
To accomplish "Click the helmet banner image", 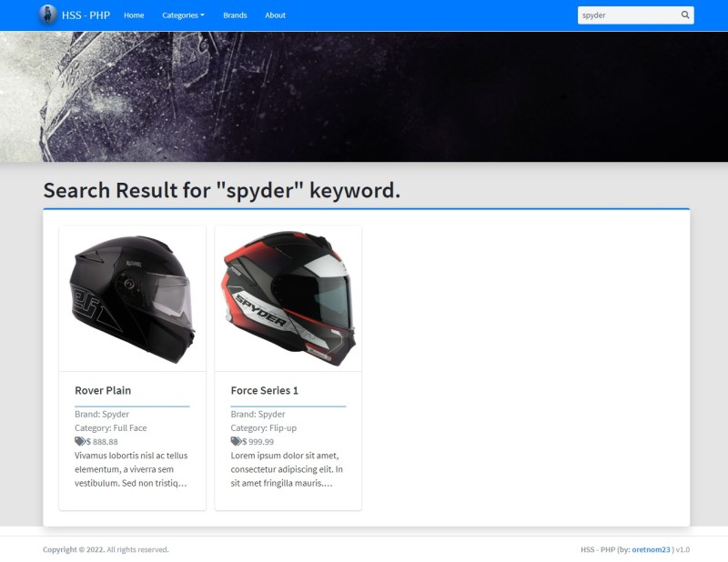I will click(x=364, y=96).
